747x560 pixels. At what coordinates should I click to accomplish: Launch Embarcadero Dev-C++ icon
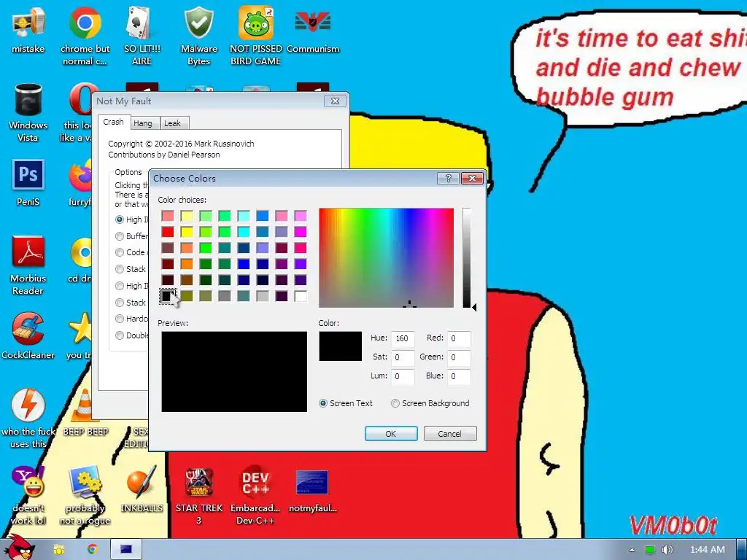(255, 495)
